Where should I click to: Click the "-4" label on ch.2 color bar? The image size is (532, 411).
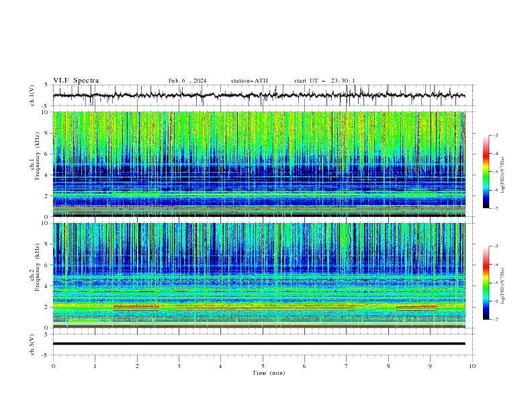tap(496, 265)
